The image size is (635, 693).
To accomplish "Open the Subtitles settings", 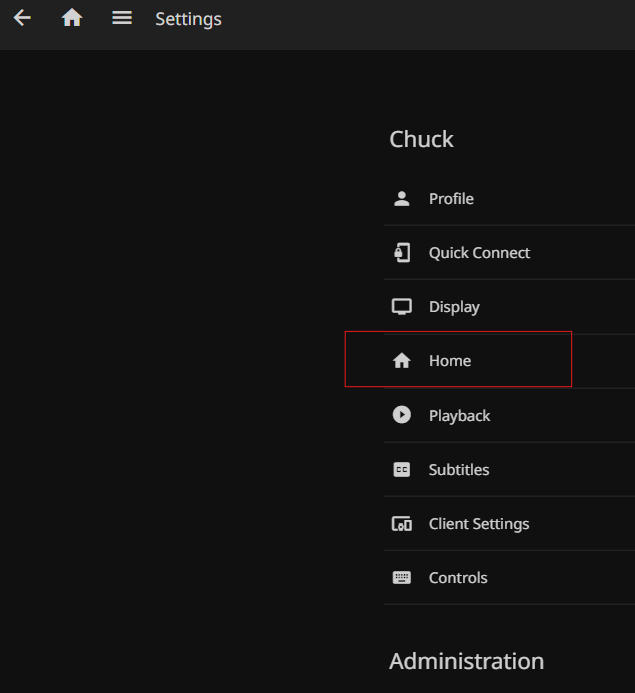I will (459, 470).
